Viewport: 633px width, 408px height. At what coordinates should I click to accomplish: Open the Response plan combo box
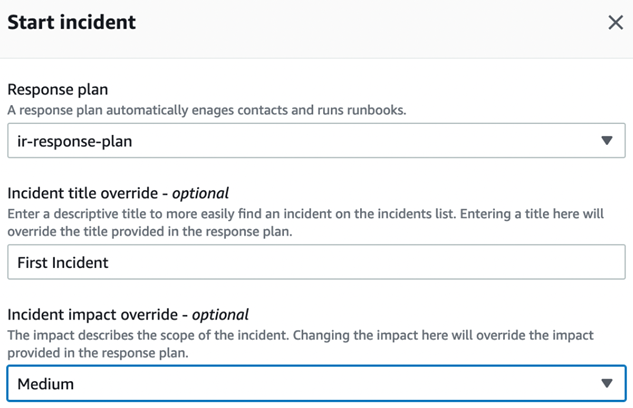pyautogui.click(x=316, y=140)
